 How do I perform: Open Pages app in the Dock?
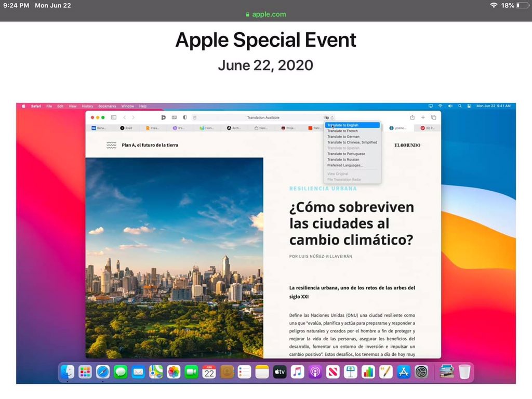tap(385, 372)
